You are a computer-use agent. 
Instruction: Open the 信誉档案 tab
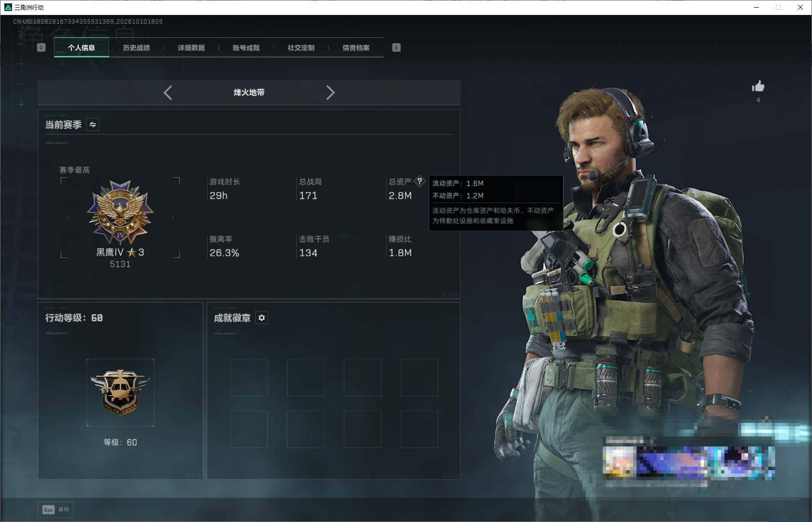tap(356, 48)
